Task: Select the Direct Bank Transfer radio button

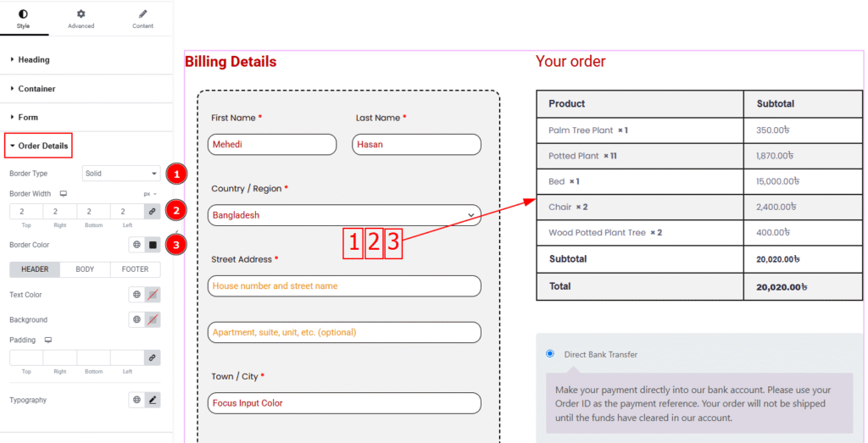Action: [x=550, y=353]
